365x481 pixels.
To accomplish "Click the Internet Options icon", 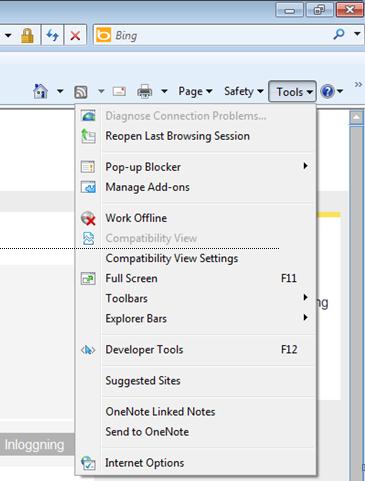I will [88, 463].
